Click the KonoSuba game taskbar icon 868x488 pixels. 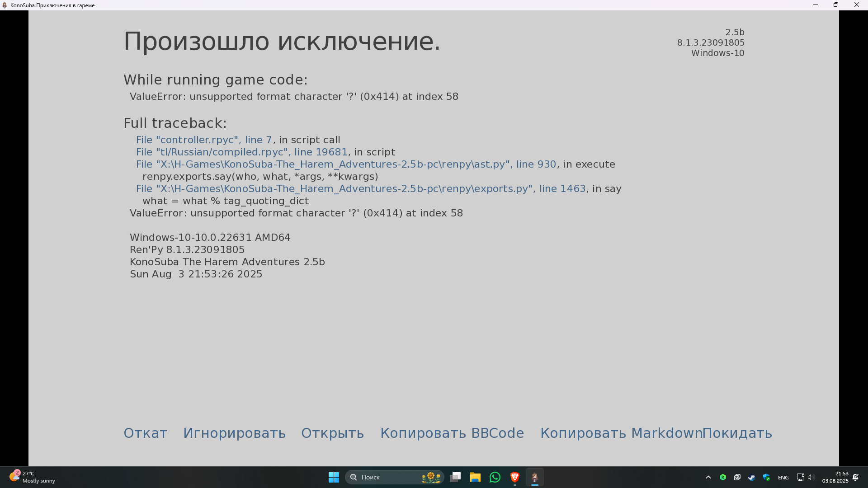click(x=534, y=477)
